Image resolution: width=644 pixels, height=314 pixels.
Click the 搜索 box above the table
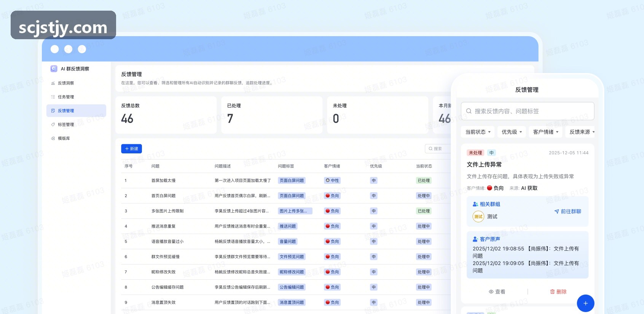click(438, 149)
